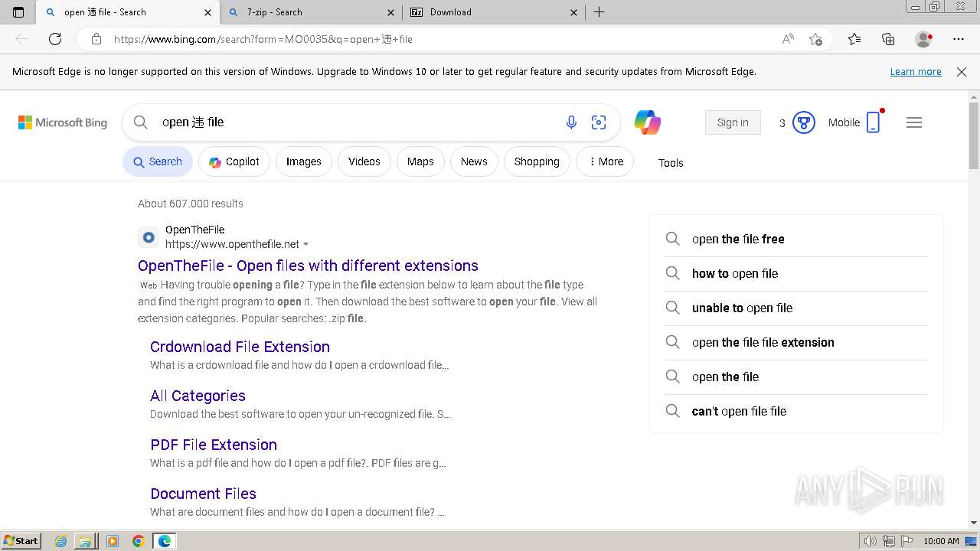Close the 7-zip Search tab
Viewport: 980px width, 551px height.
(x=391, y=12)
